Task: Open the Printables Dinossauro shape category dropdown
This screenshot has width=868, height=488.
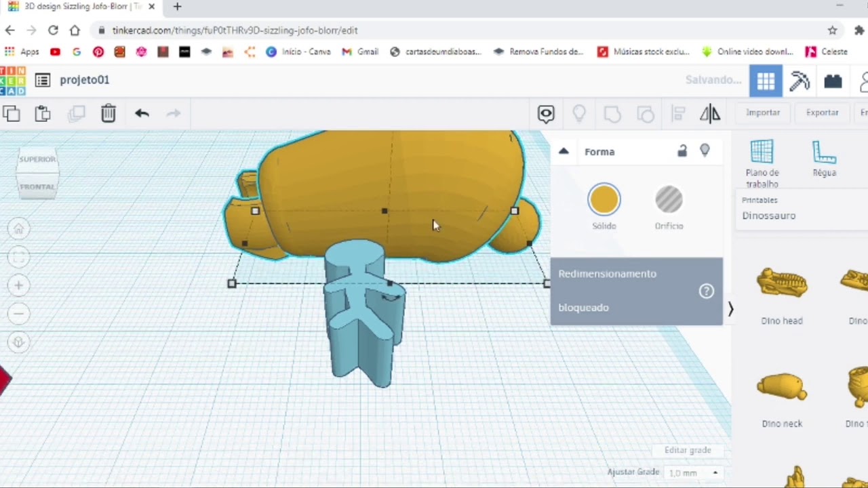Action: pos(802,209)
